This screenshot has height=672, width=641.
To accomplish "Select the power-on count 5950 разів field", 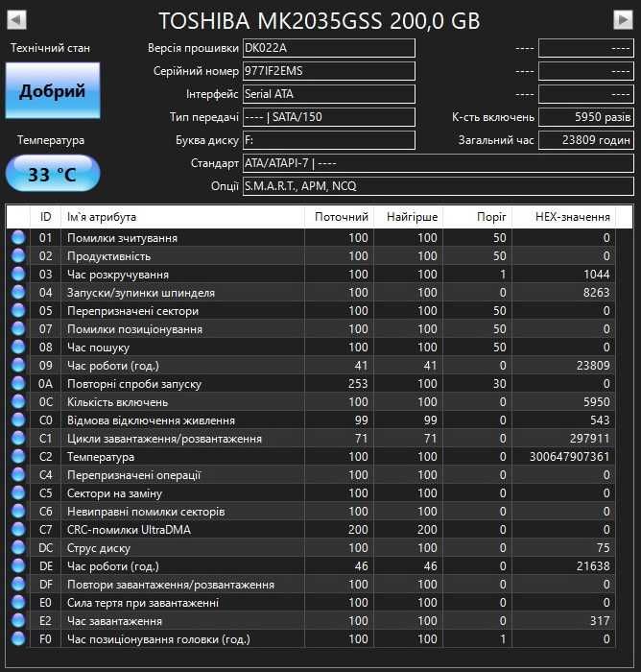I will click(x=585, y=117).
